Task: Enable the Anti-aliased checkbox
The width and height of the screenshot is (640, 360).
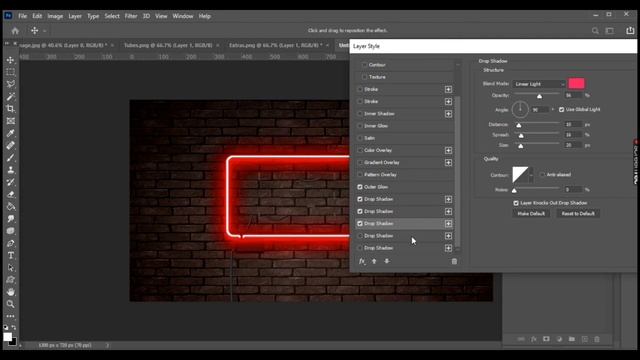Action: click(x=542, y=175)
